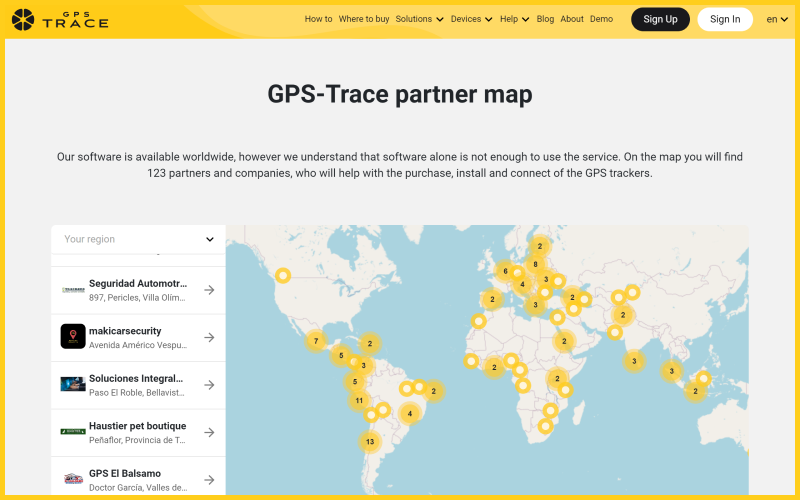Click the map cluster marker labeled 6
Viewport: 800px width, 500px height.
tap(505, 271)
